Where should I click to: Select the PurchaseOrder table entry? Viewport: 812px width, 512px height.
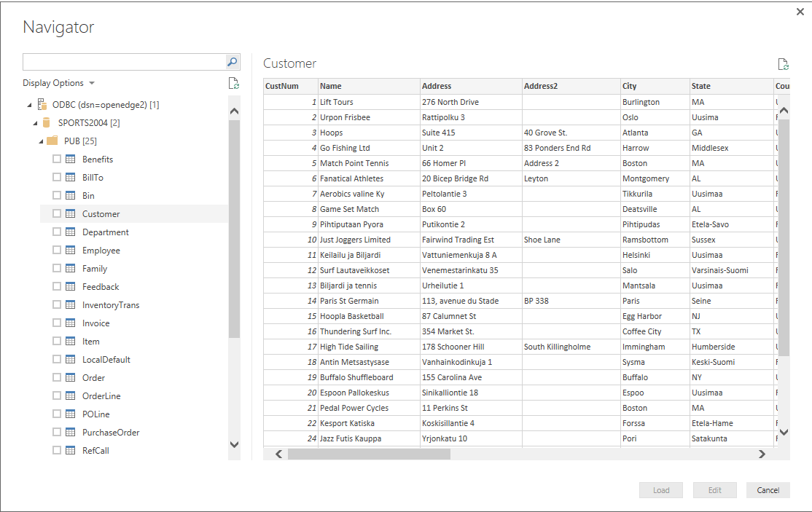[110, 433]
